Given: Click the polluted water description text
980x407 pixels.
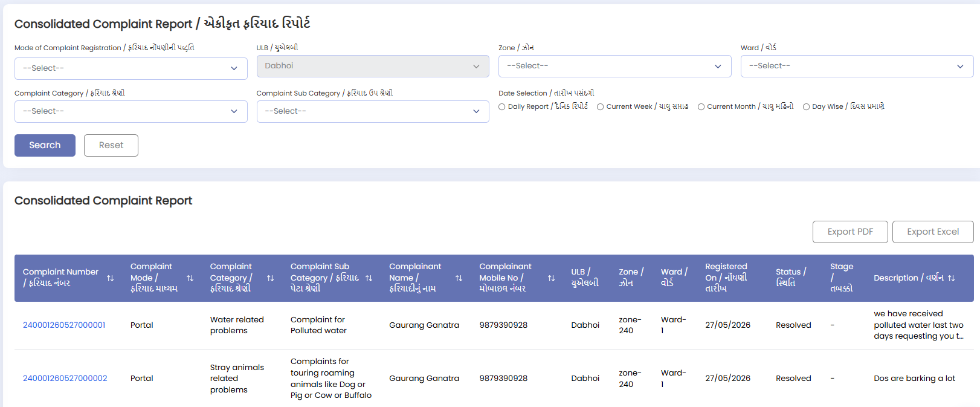Looking at the screenshot, I should click(918, 325).
